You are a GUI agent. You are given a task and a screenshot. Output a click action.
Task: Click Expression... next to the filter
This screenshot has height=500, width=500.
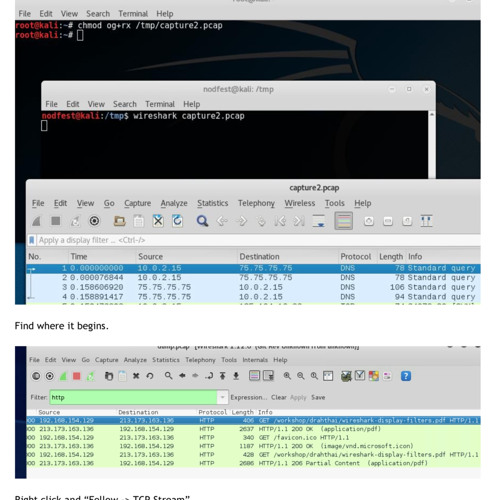coord(249,397)
